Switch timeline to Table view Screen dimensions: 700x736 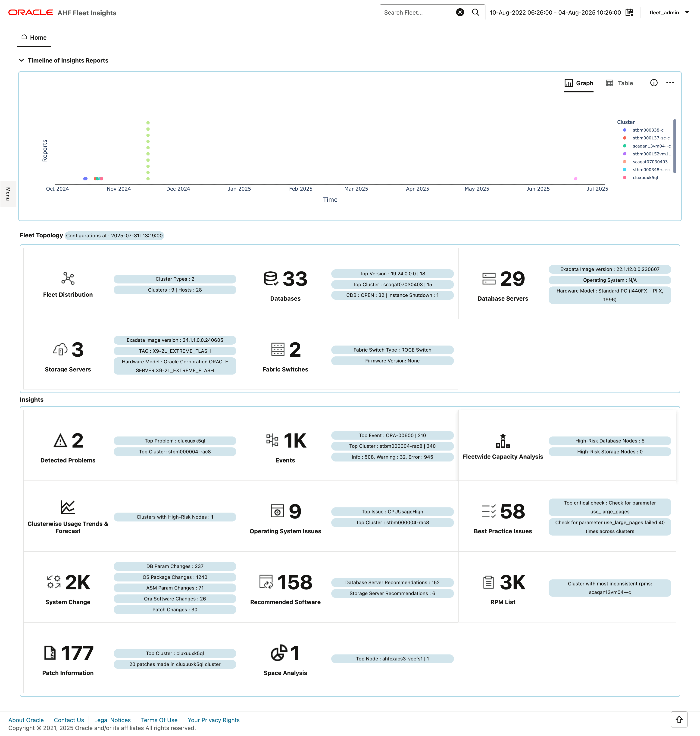point(619,83)
